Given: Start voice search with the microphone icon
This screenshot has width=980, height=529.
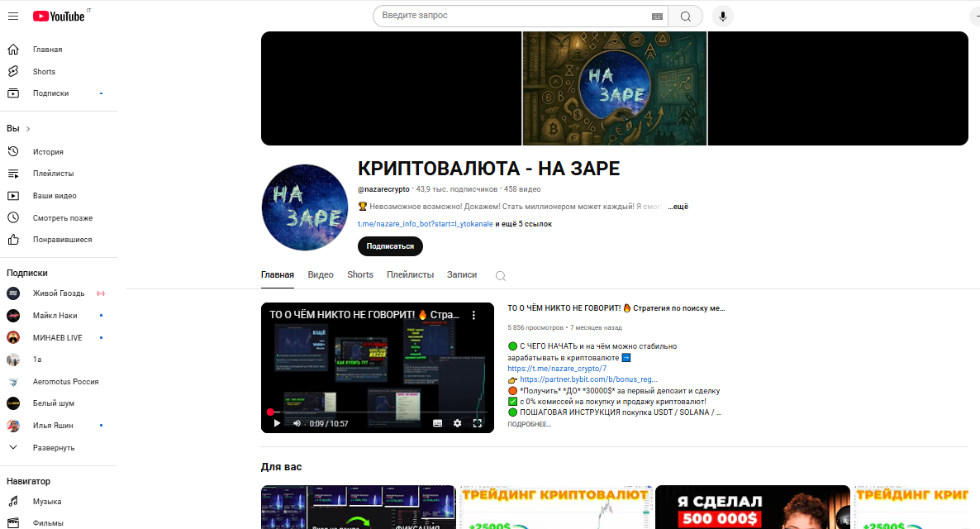Looking at the screenshot, I should (722, 16).
